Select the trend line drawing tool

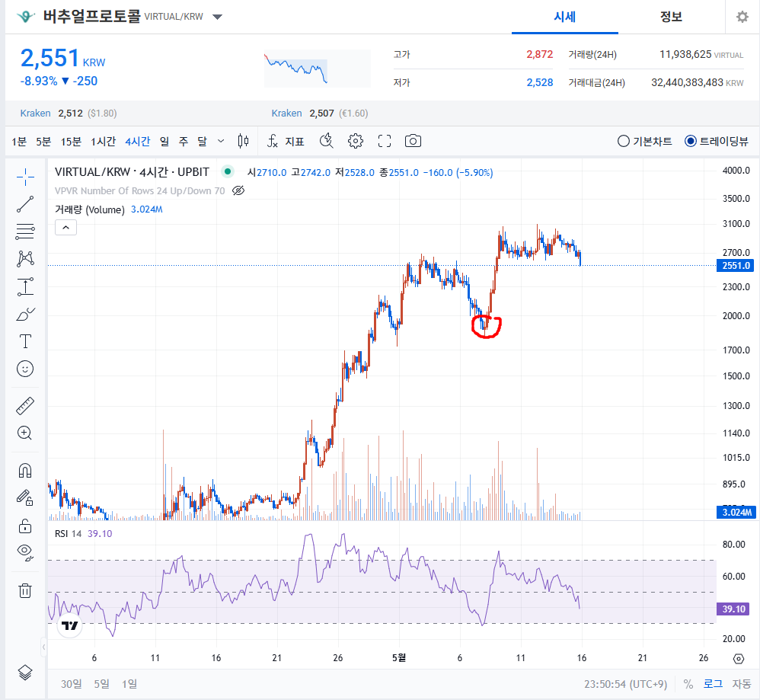click(25, 204)
